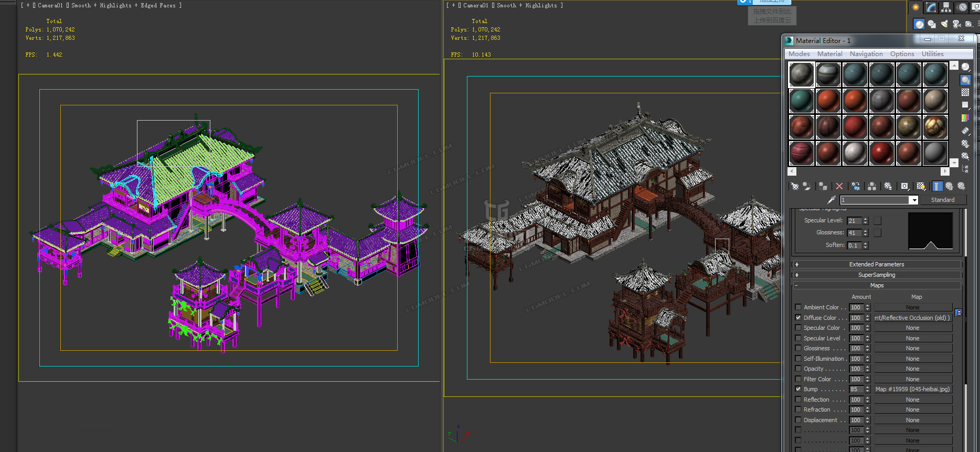Click the Make Unique icon
Screen dimensions: 980x452
point(872,186)
